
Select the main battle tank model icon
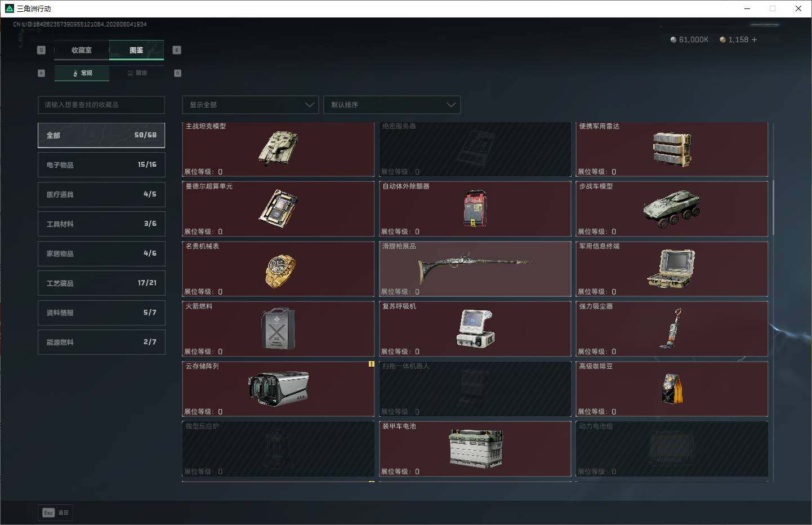pos(278,148)
